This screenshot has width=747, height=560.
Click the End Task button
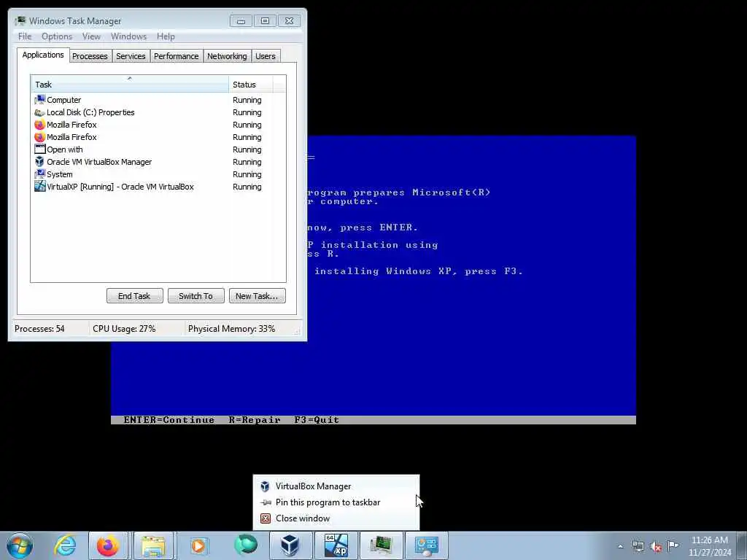pos(134,296)
